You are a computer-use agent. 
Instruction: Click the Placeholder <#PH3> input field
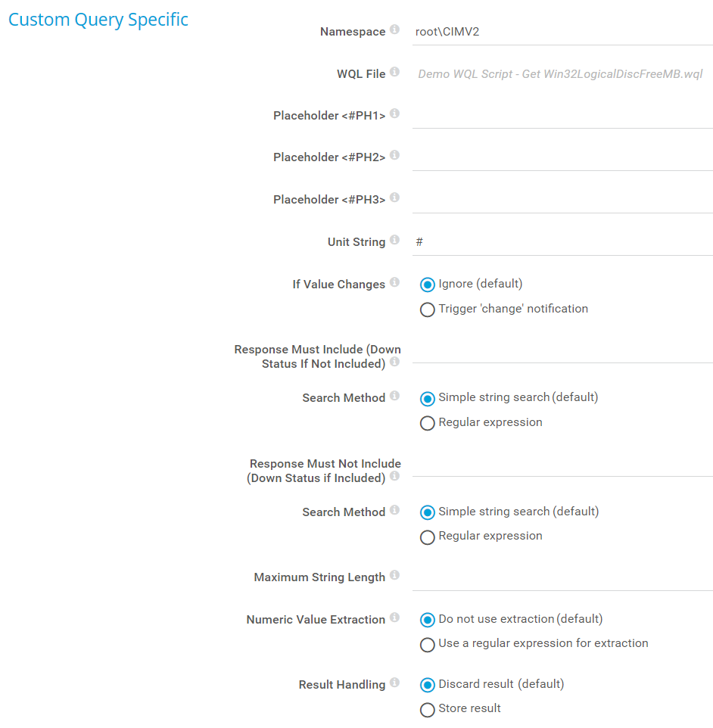coord(562,200)
